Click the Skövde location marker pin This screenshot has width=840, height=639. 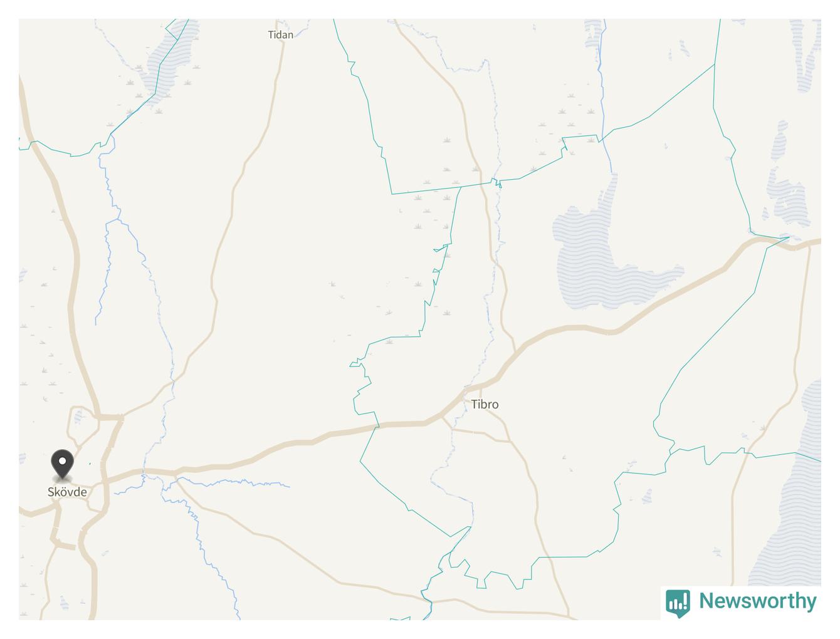pos(62,465)
